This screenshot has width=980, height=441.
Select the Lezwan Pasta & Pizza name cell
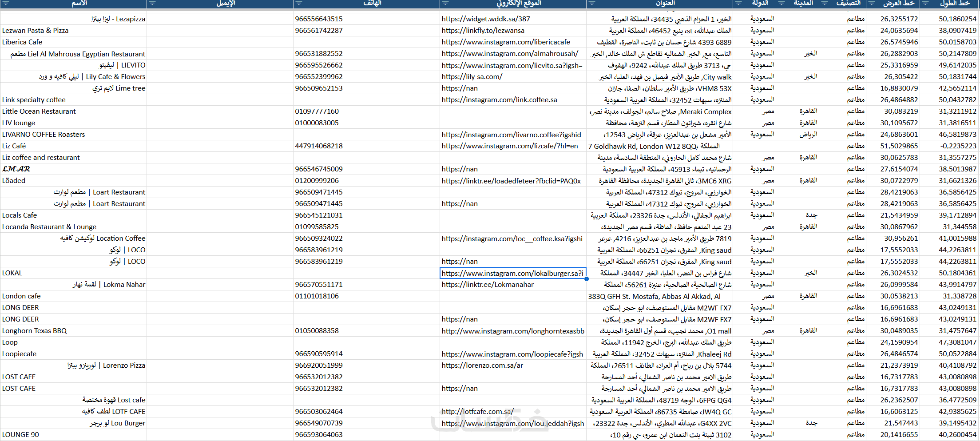coord(74,31)
